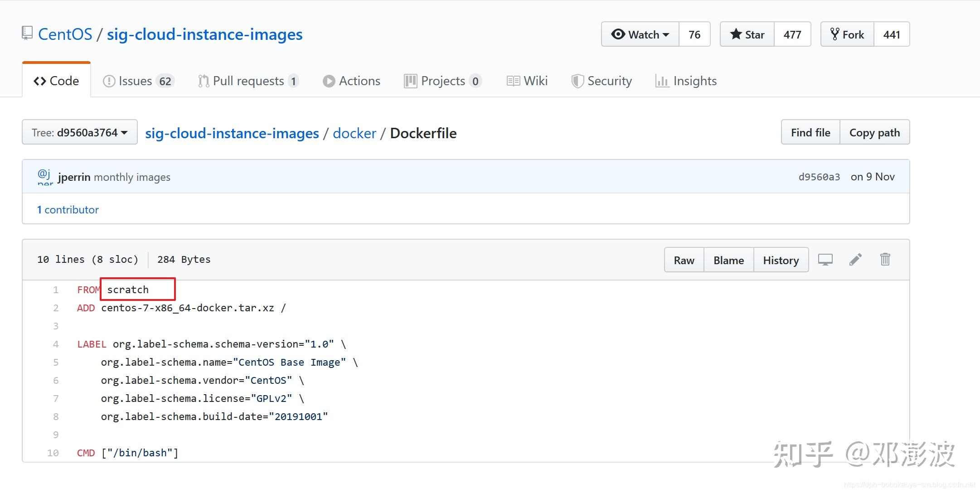Screen dimensions: 980x493
Task: Click the Security shield icon
Action: [x=578, y=81]
